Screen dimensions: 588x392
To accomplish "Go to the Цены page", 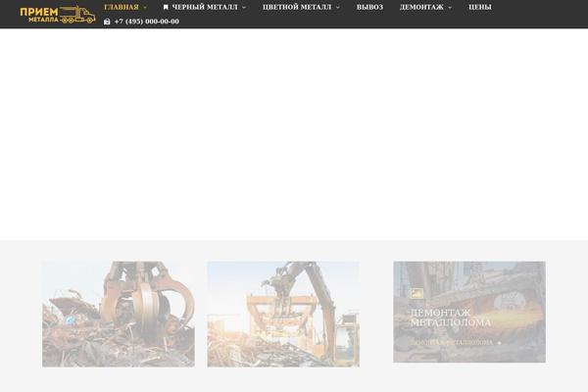I will 480,7.
